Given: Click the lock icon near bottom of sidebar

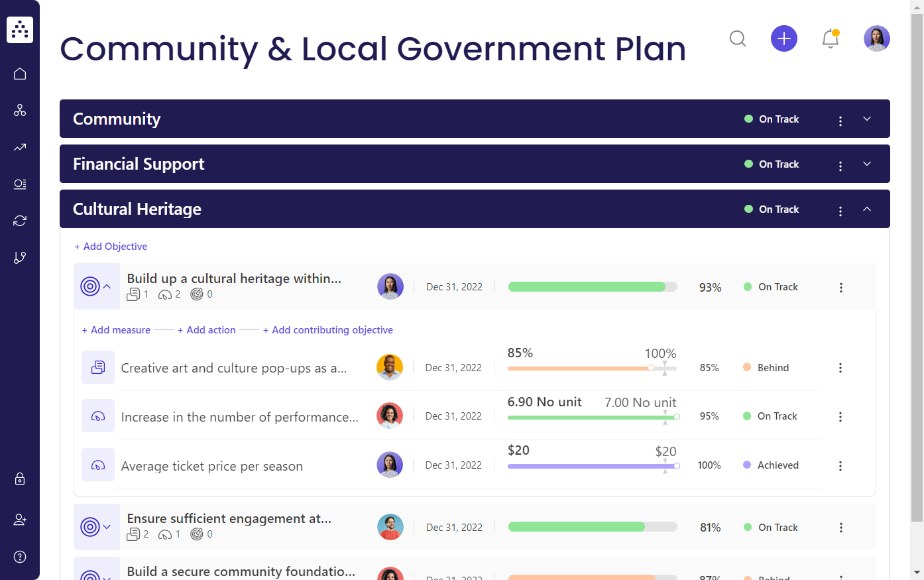Looking at the screenshot, I should pyautogui.click(x=20, y=479).
